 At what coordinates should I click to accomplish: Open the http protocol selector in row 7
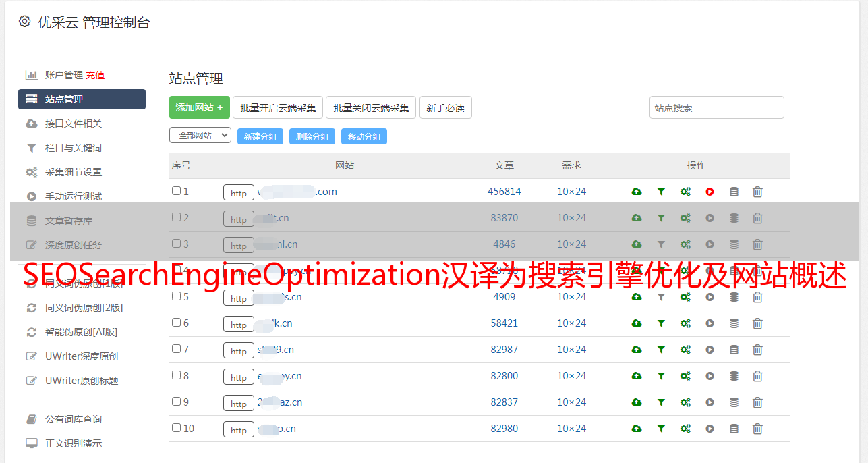coord(239,350)
